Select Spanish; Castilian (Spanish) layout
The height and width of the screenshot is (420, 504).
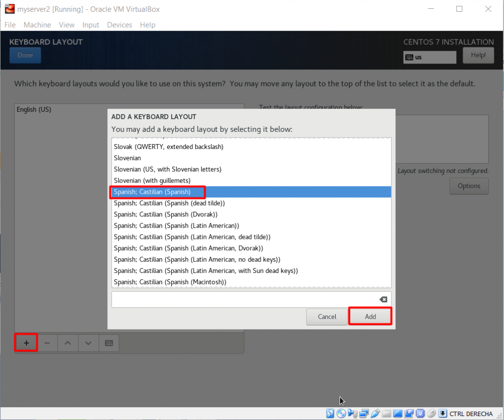[252, 192]
